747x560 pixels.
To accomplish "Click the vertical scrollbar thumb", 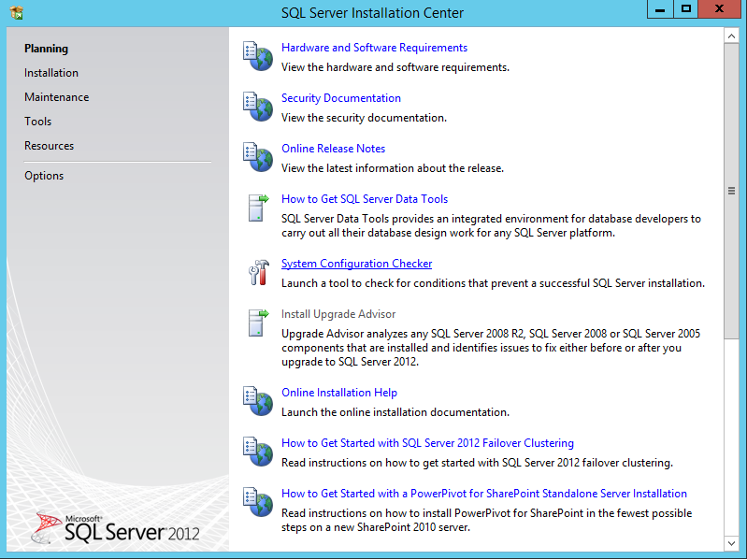I will click(731, 191).
